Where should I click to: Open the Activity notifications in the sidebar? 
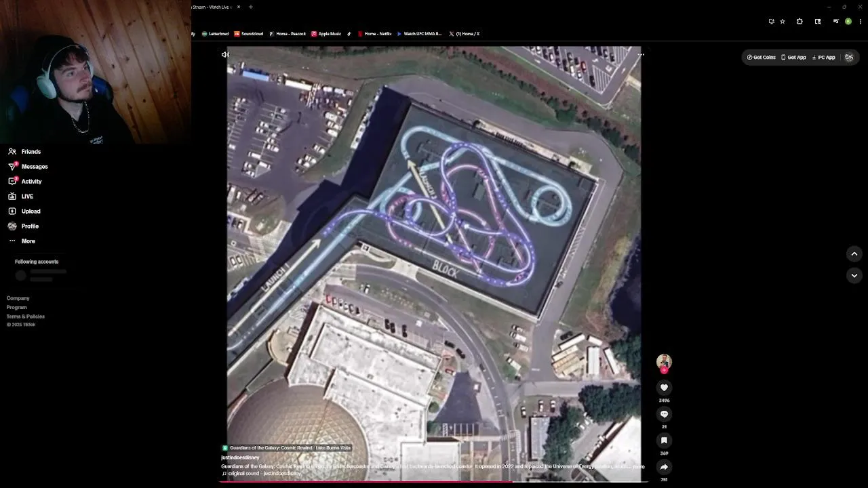pyautogui.click(x=25, y=182)
